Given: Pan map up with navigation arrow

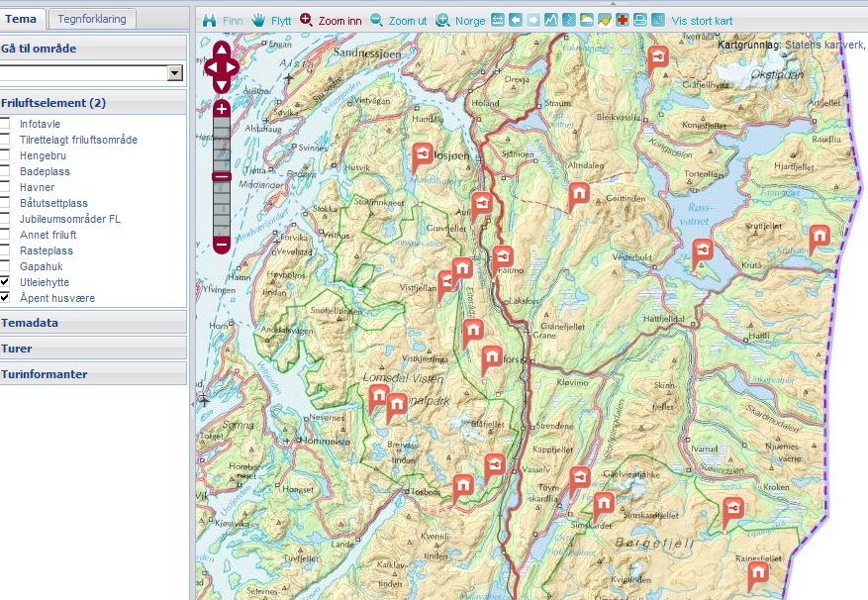Looking at the screenshot, I should 221,50.
